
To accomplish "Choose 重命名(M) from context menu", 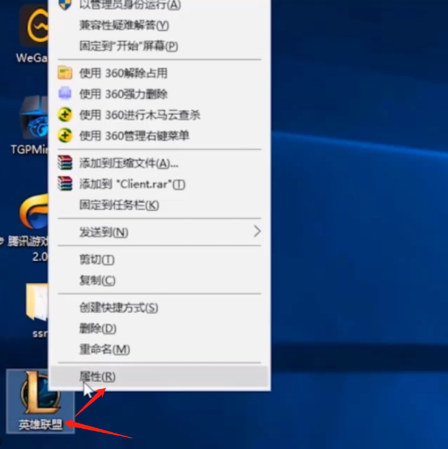I will [159, 349].
